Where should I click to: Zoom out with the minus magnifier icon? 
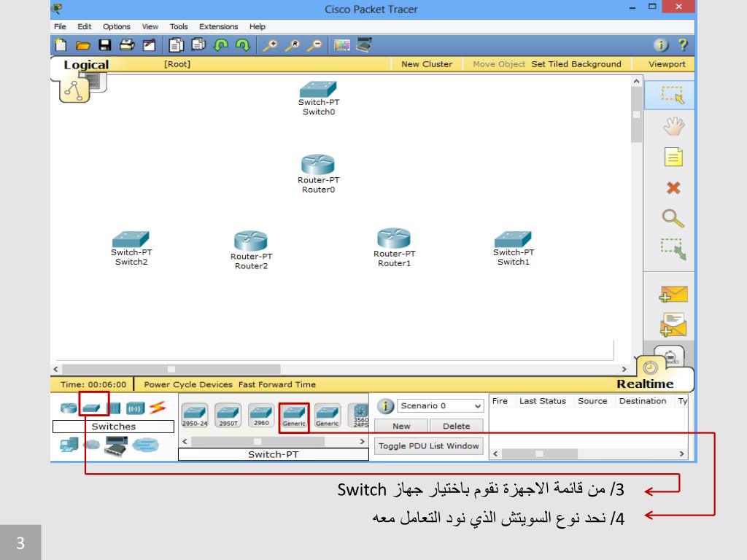314,45
